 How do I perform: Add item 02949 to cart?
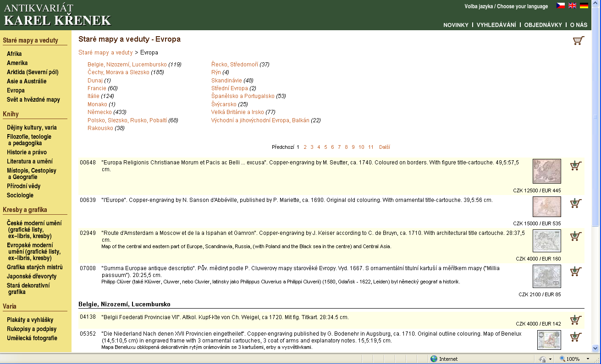pyautogui.click(x=576, y=236)
